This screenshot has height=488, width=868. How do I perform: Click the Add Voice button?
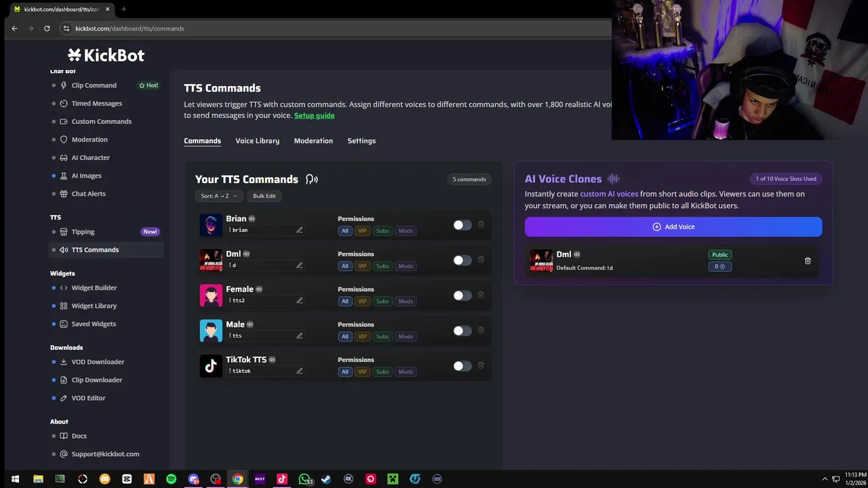click(673, 227)
